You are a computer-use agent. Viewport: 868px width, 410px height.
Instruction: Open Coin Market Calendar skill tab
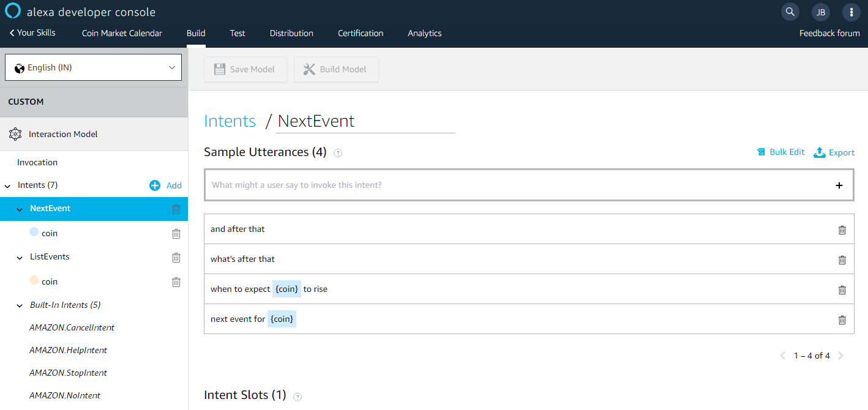[122, 33]
